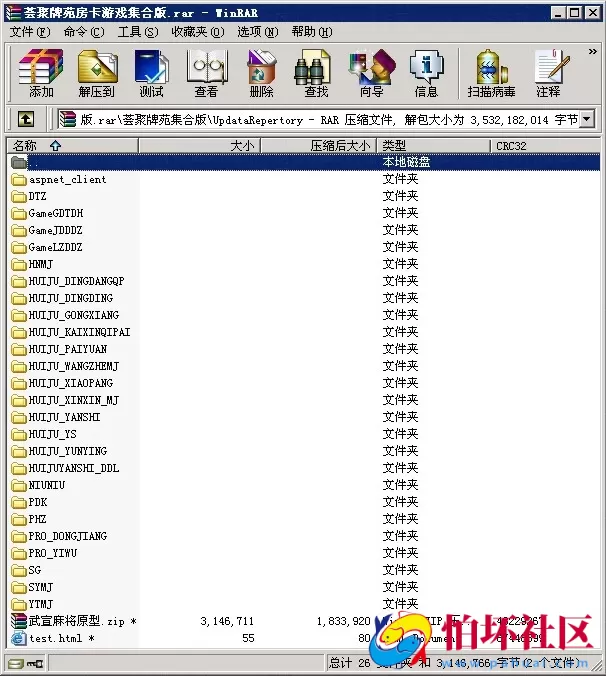This screenshot has height=676, width=606.
Task: Expand the toolbar overflow chevron
Action: 593,52
